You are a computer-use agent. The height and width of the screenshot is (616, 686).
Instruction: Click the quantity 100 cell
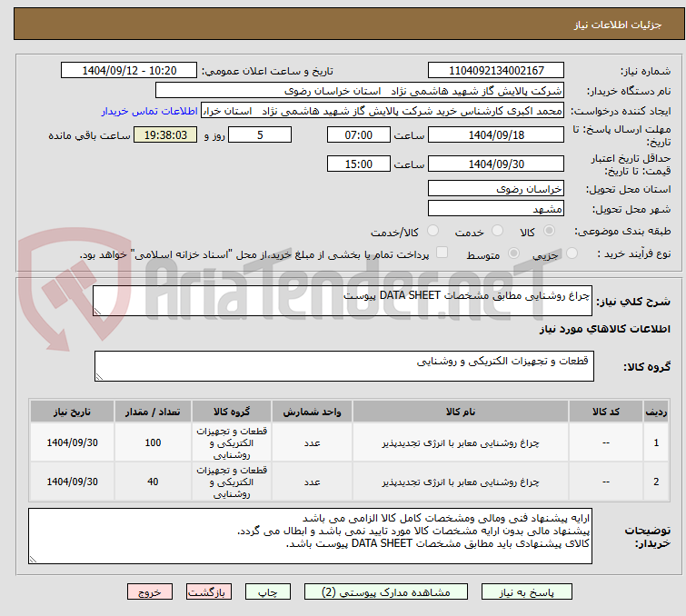(153, 442)
